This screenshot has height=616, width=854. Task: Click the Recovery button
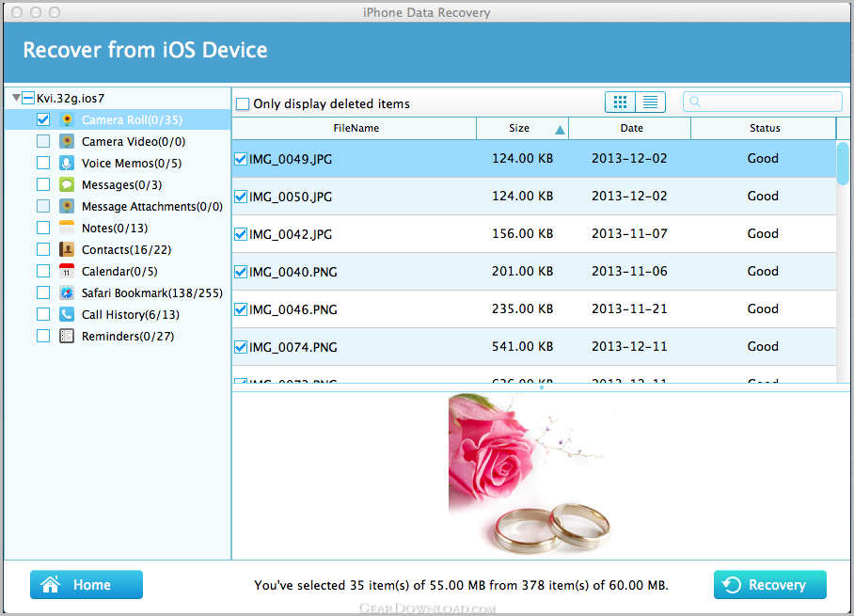tap(770, 584)
